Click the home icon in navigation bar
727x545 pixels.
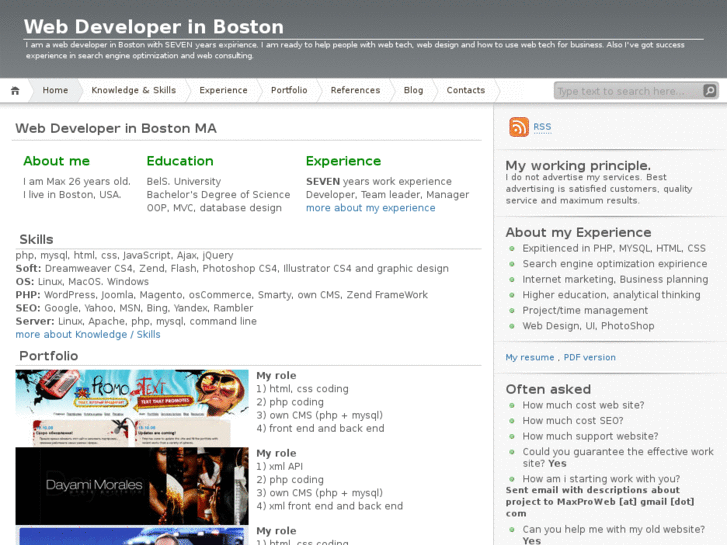(15, 90)
